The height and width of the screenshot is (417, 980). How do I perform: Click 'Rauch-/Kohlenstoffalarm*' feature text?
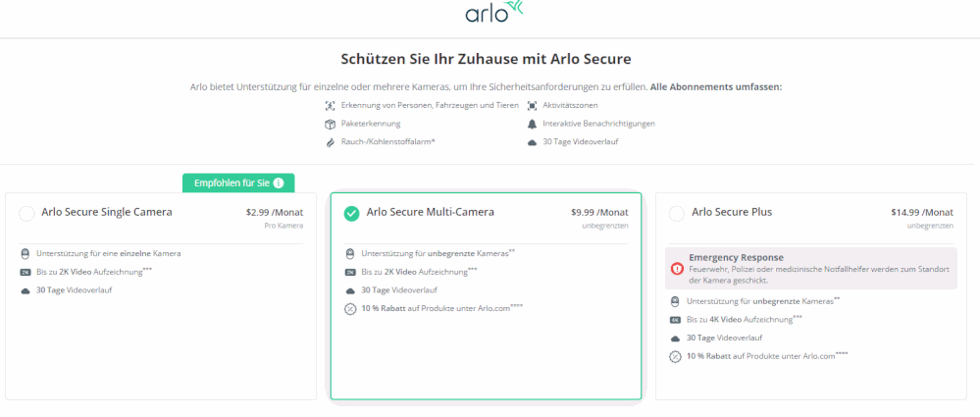[x=388, y=142]
